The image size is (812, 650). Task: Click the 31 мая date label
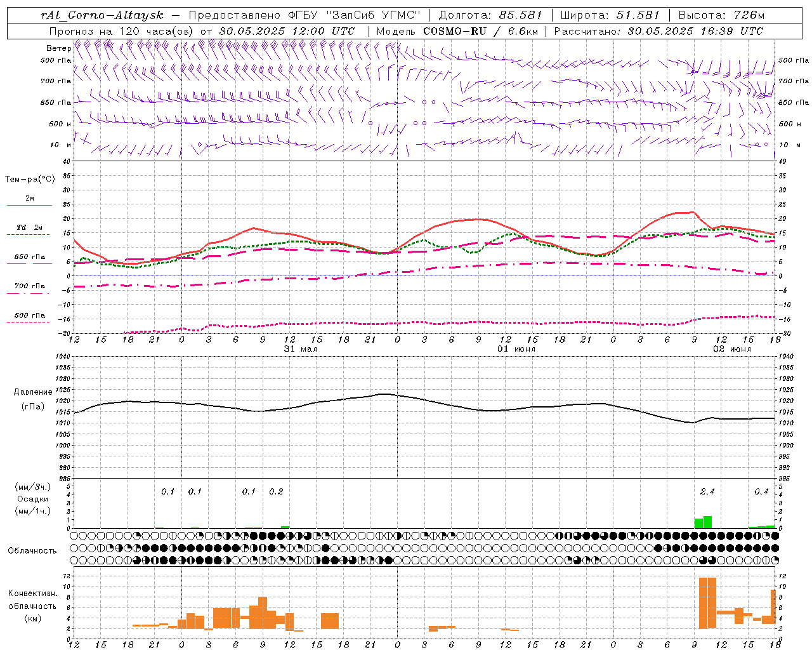click(x=301, y=349)
